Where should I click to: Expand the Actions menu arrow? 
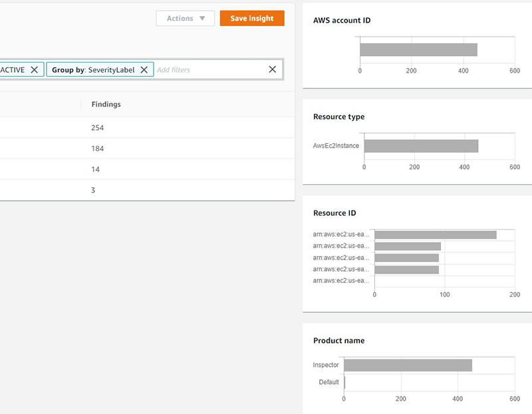[x=201, y=18]
